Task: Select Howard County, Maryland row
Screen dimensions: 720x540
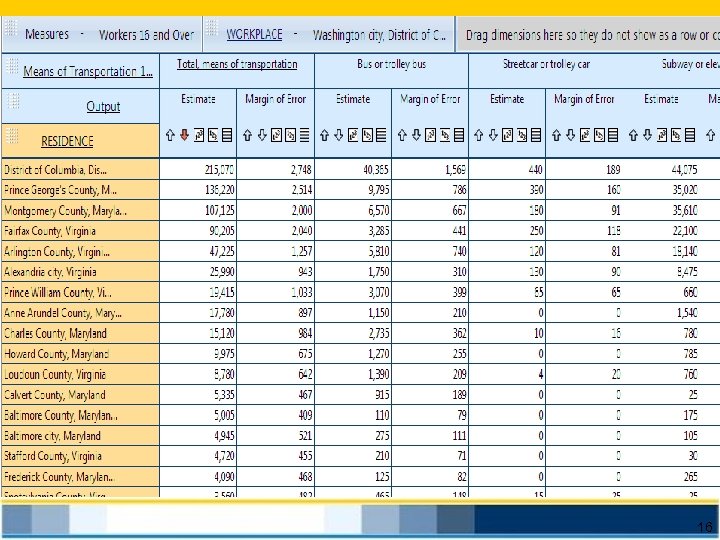Action: [x=80, y=354]
